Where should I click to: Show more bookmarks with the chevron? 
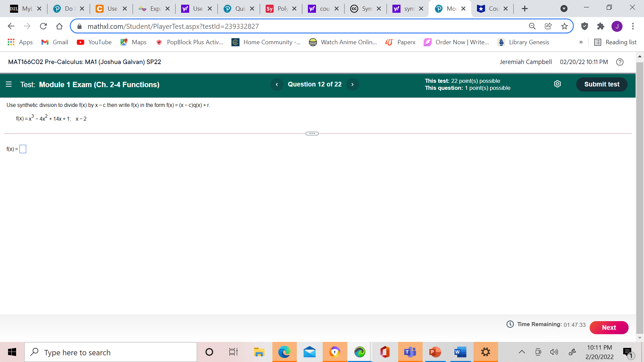(581, 42)
